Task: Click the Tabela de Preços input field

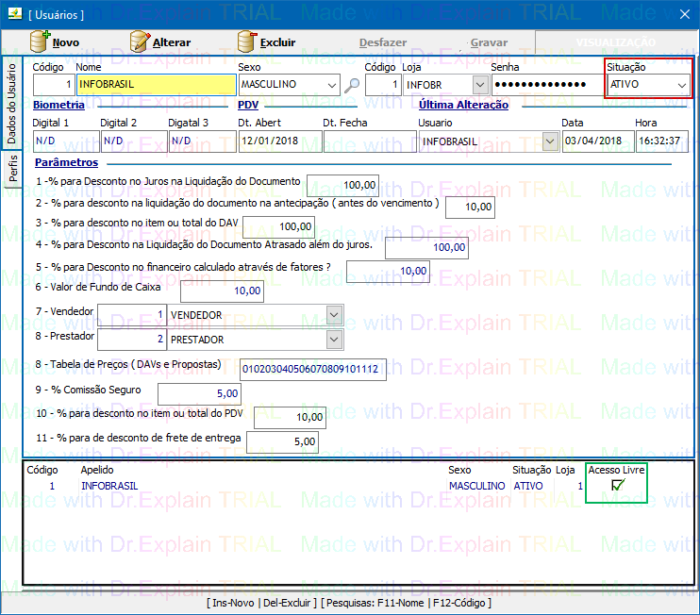Action: (313, 368)
